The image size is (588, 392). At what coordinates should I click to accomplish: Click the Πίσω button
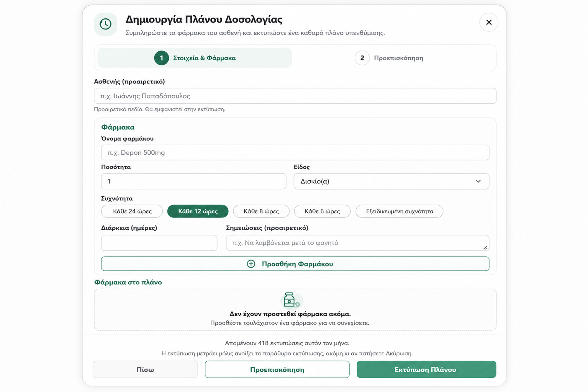point(145,369)
